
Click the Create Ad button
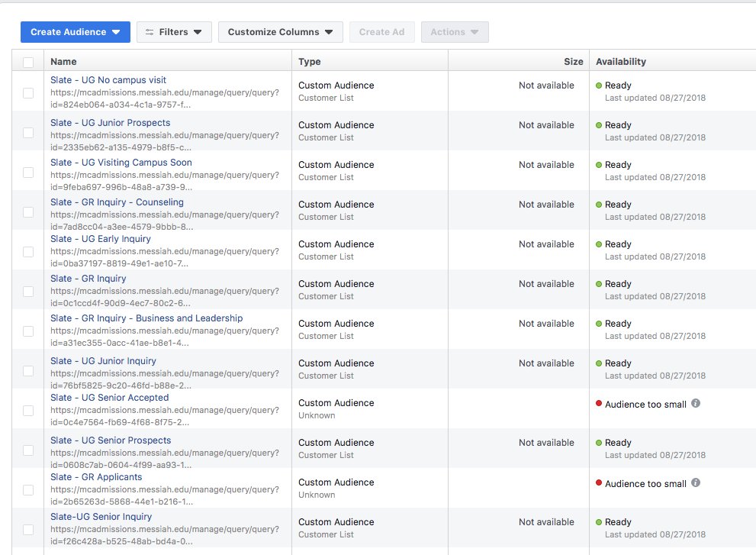point(382,32)
